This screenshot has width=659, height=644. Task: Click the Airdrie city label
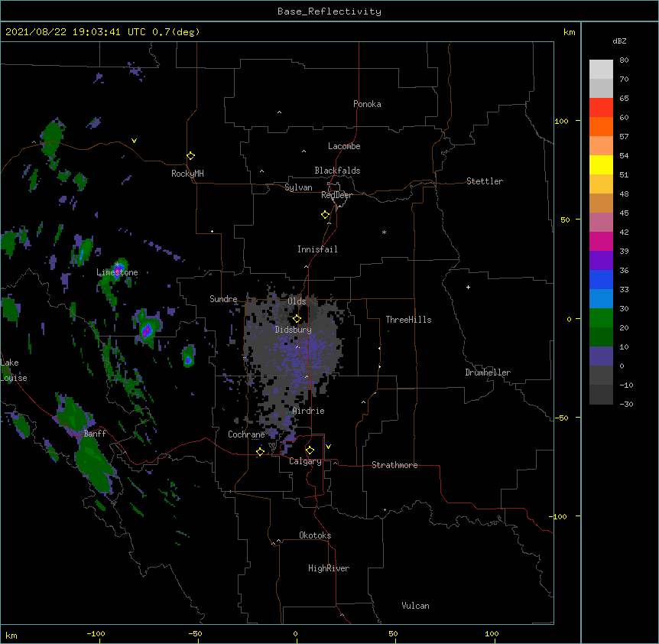[308, 411]
